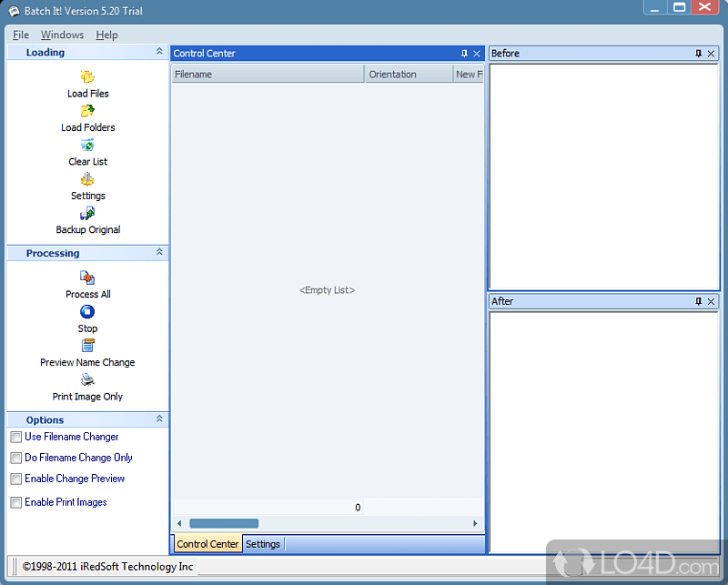Click the Loading section header

pos(87,52)
